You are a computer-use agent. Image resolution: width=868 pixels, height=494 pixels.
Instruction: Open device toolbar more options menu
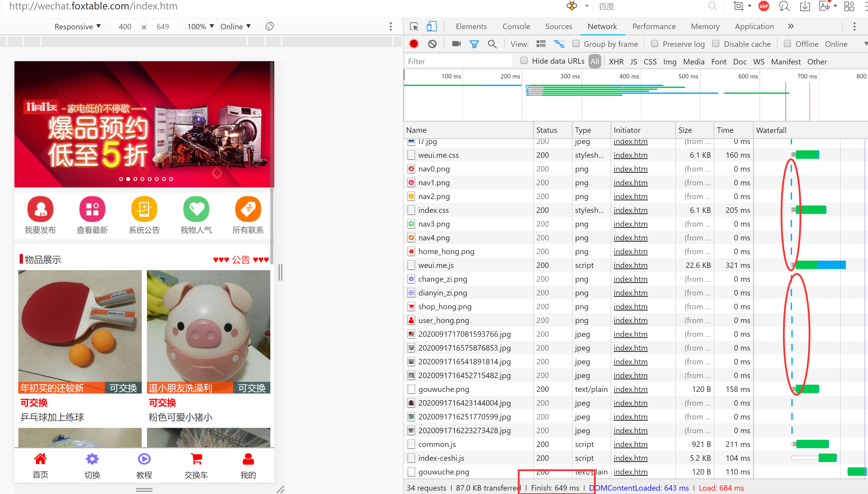pos(391,27)
